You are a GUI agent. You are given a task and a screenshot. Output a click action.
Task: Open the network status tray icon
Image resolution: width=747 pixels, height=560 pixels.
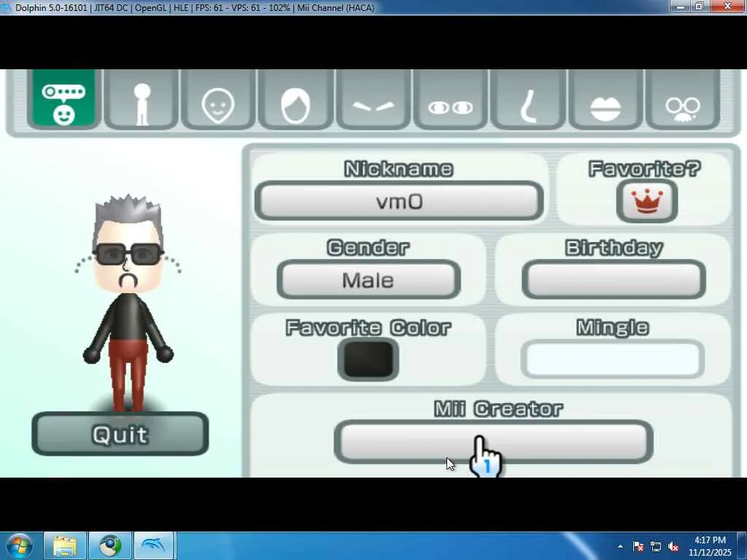pos(656,546)
